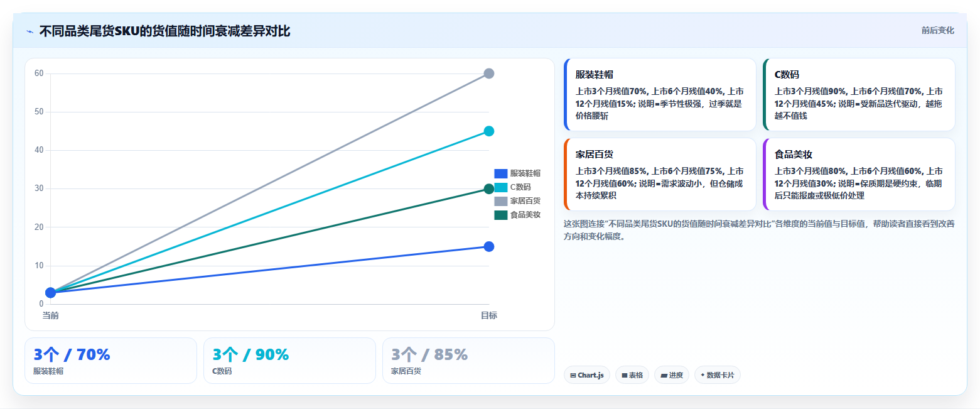Click the 前后变化 label in header
980x409 pixels.
[x=938, y=31]
